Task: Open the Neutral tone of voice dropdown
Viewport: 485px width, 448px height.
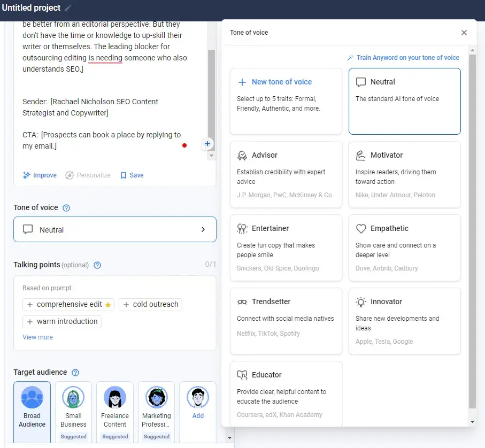Action: click(x=114, y=229)
